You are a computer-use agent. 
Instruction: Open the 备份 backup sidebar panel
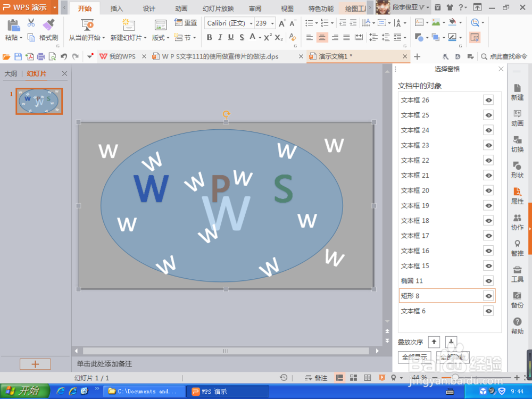click(x=517, y=300)
